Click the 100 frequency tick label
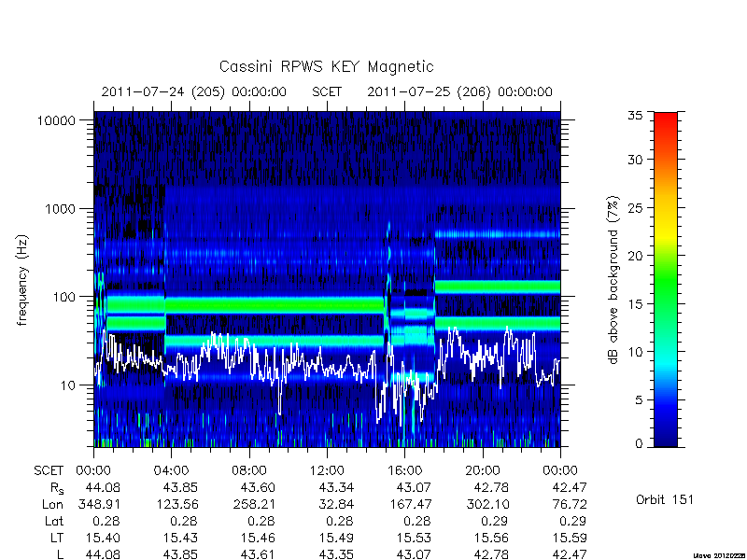The width and height of the screenshot is (747, 560). click(x=64, y=297)
